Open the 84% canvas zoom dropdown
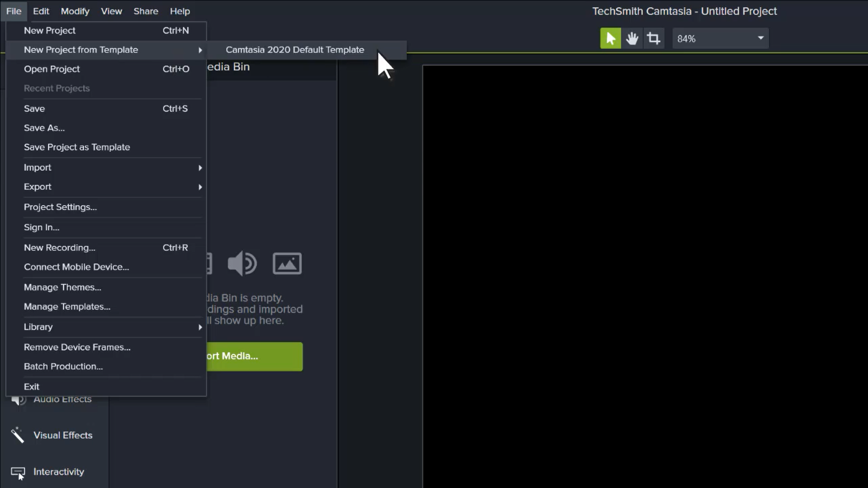Image resolution: width=868 pixels, height=488 pixels. pos(720,38)
